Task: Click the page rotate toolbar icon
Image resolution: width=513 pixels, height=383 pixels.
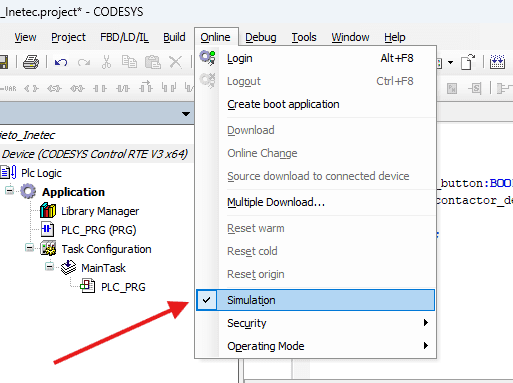Action: coord(468,62)
